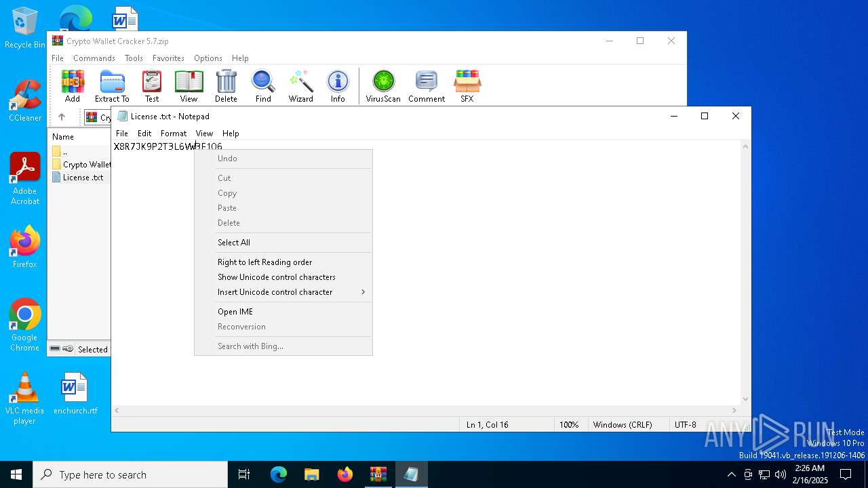Open the archive Comment tool
Image resolution: width=868 pixels, height=488 pixels.
pos(426,86)
